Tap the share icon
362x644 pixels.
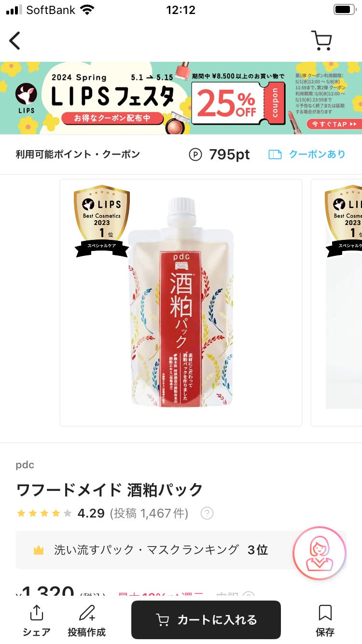click(37, 613)
